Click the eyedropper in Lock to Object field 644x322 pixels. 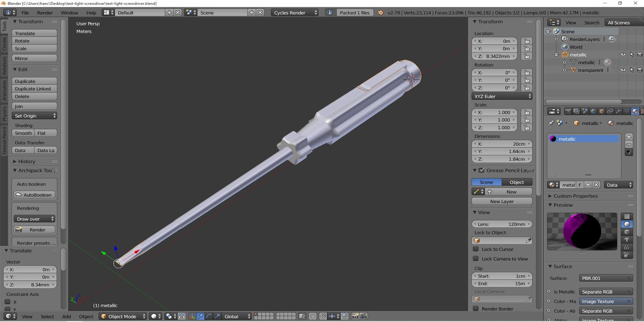click(529, 240)
